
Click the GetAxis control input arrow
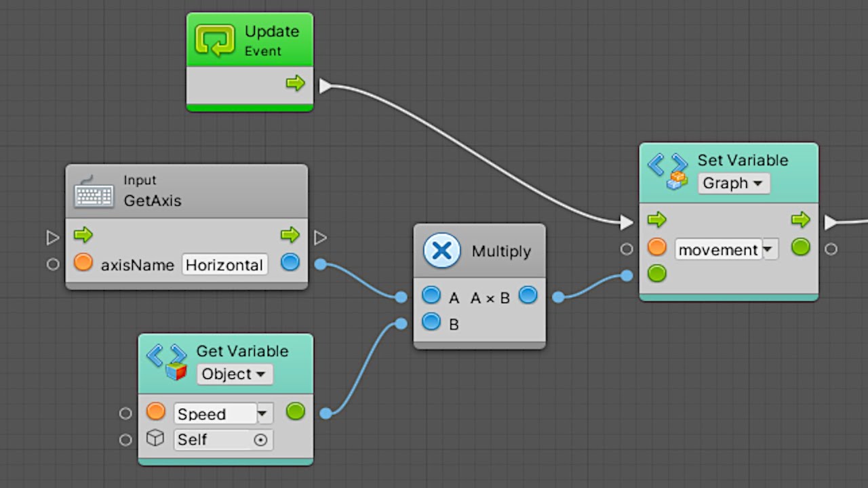point(83,235)
